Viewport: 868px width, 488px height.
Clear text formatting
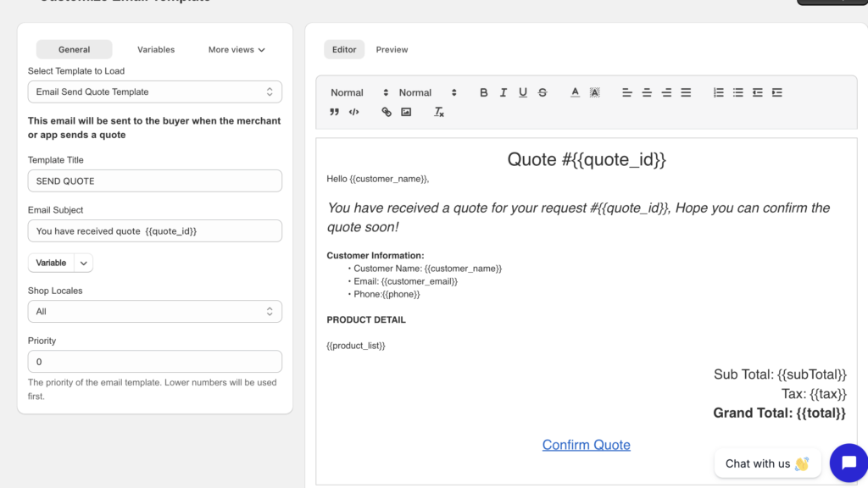pyautogui.click(x=439, y=112)
